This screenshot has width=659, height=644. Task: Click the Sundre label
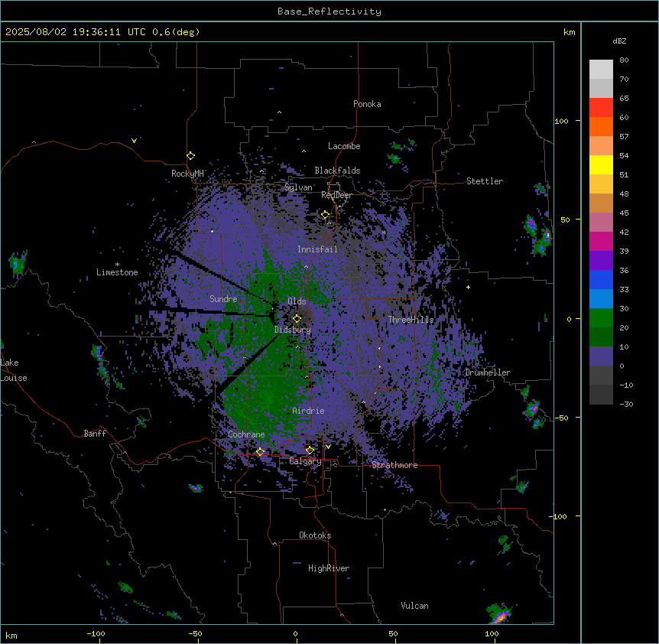pyautogui.click(x=223, y=299)
